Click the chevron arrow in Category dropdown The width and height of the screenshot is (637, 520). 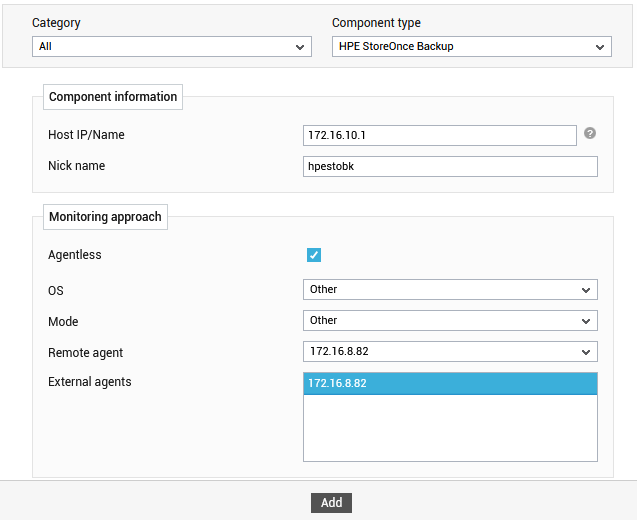point(300,47)
